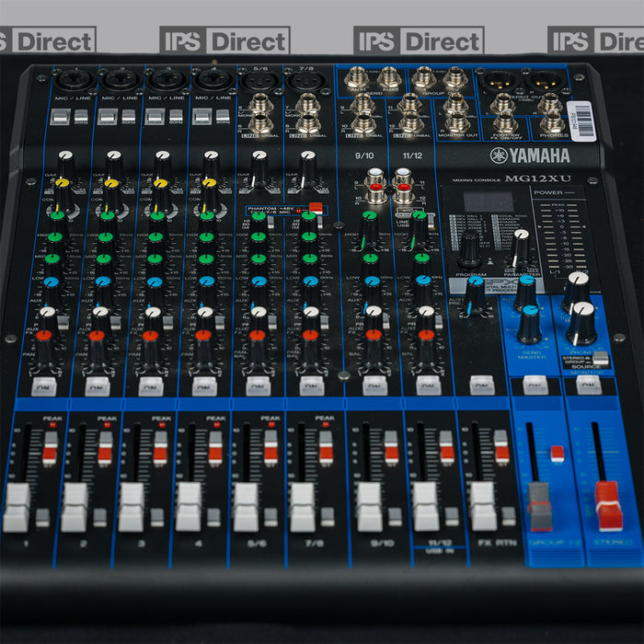
Task: Move the gray GROUP 1-2 fader
Action: (540, 507)
